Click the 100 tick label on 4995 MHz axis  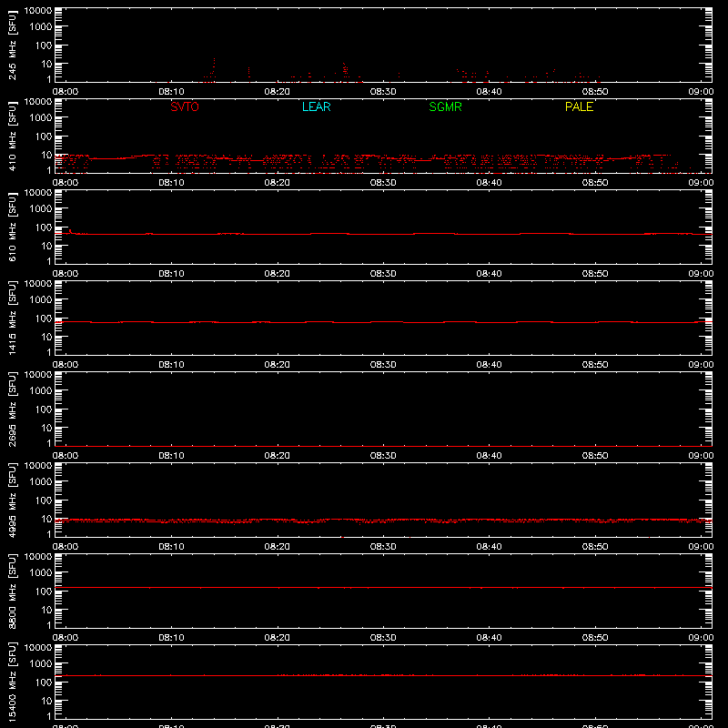(44, 500)
